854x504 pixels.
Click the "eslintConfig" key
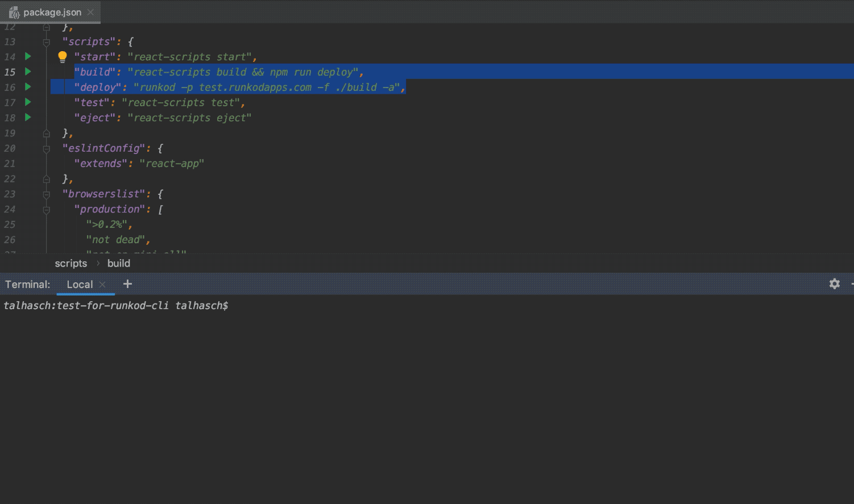pyautogui.click(x=103, y=148)
